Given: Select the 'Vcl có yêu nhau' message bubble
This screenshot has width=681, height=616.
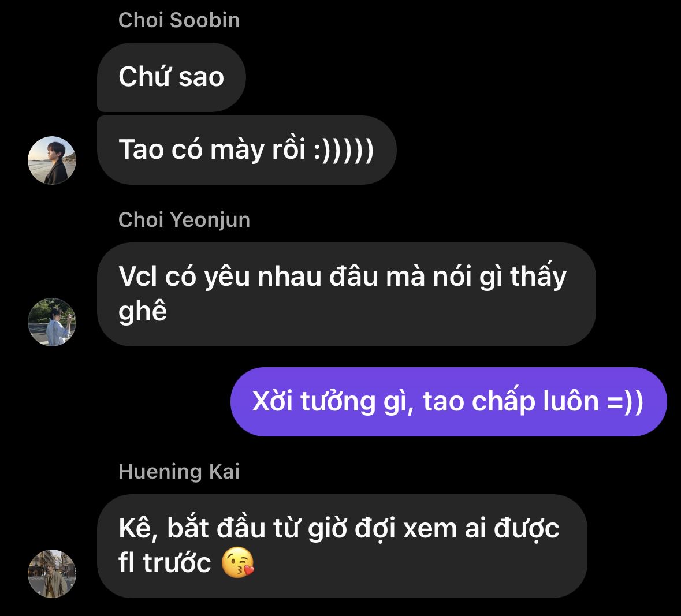Looking at the screenshot, I should click(x=346, y=294).
